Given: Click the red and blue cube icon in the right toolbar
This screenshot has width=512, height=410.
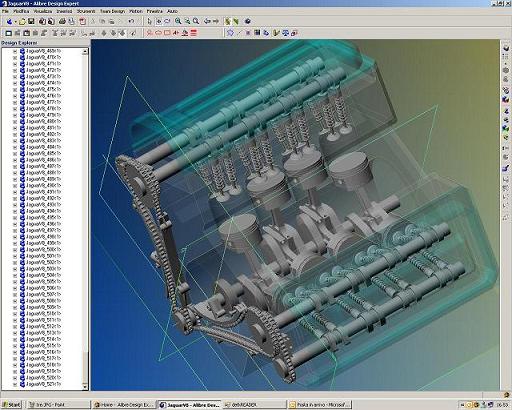Looking at the screenshot, I should [x=506, y=99].
